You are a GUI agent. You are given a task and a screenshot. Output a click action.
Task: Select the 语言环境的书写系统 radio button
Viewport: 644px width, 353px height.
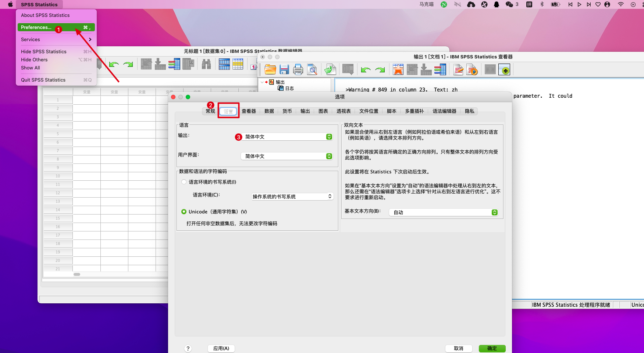pos(184,182)
